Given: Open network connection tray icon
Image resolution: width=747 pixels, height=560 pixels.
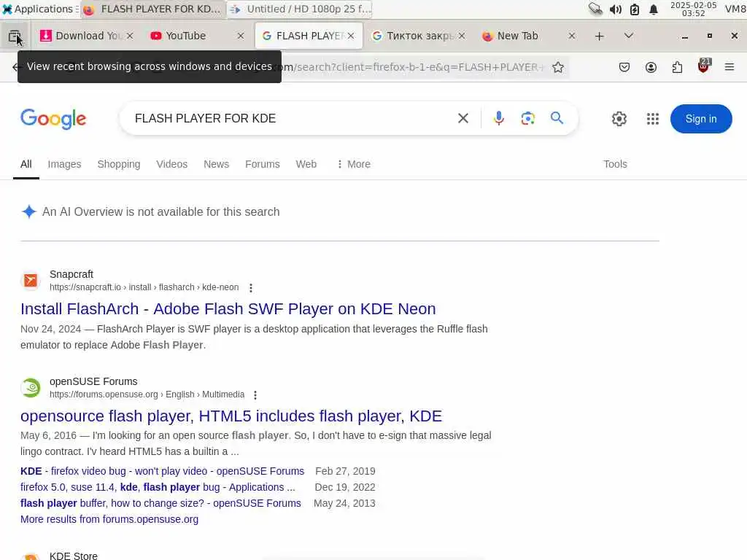Looking at the screenshot, I should 595,9.
